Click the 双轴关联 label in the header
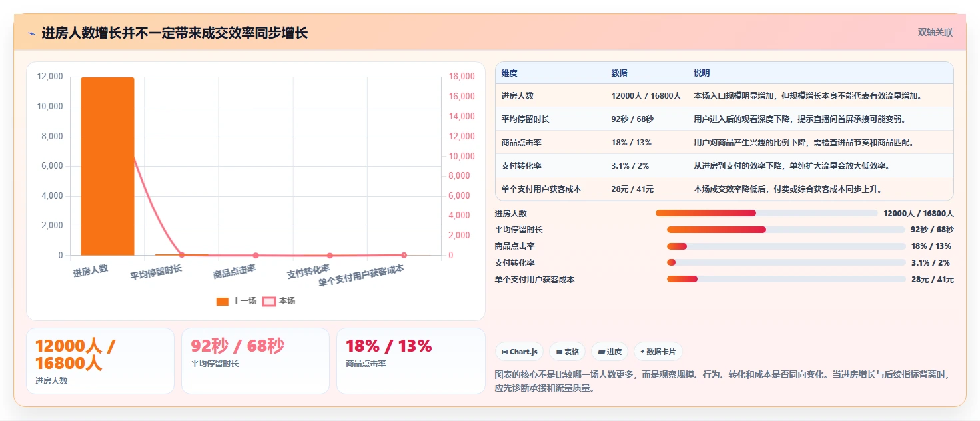The height and width of the screenshot is (421, 980). tap(935, 32)
